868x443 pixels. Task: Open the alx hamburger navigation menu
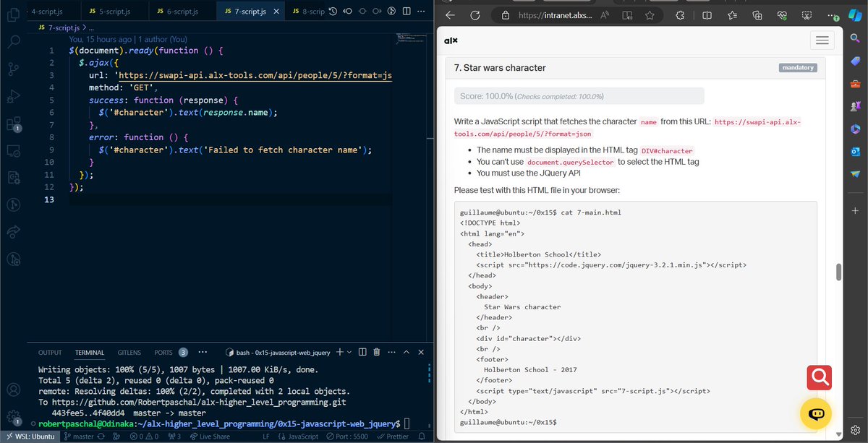[x=822, y=41]
